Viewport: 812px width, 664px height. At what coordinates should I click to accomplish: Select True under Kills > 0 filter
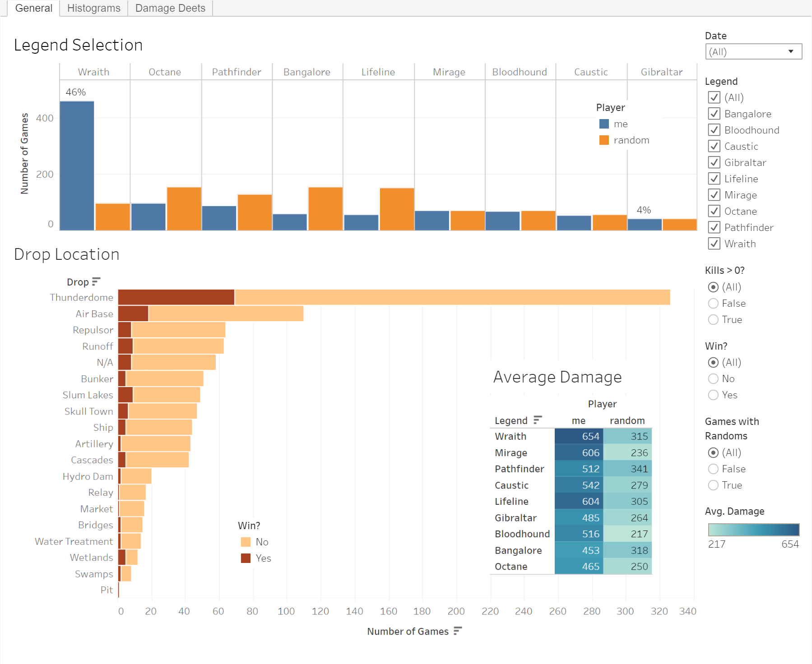[x=713, y=320]
